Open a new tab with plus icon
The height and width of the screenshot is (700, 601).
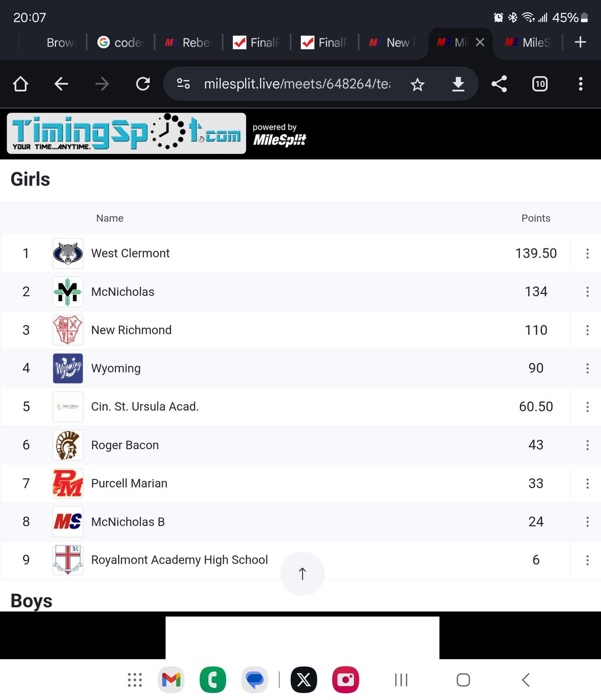pyautogui.click(x=580, y=42)
